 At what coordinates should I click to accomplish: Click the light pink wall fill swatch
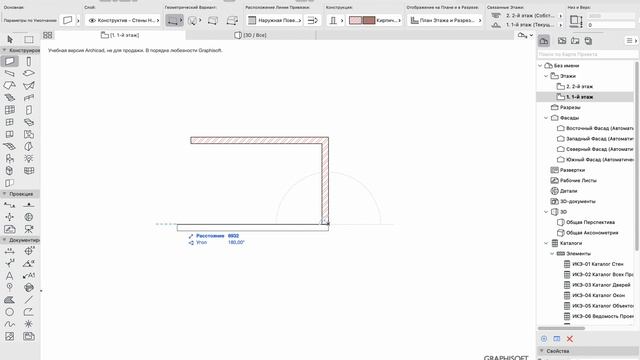[x=355, y=20]
